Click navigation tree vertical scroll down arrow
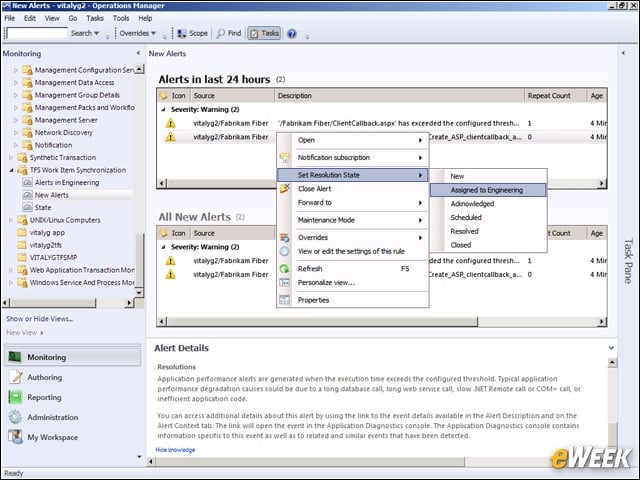Image resolution: width=640 pixels, height=480 pixels. click(x=139, y=292)
